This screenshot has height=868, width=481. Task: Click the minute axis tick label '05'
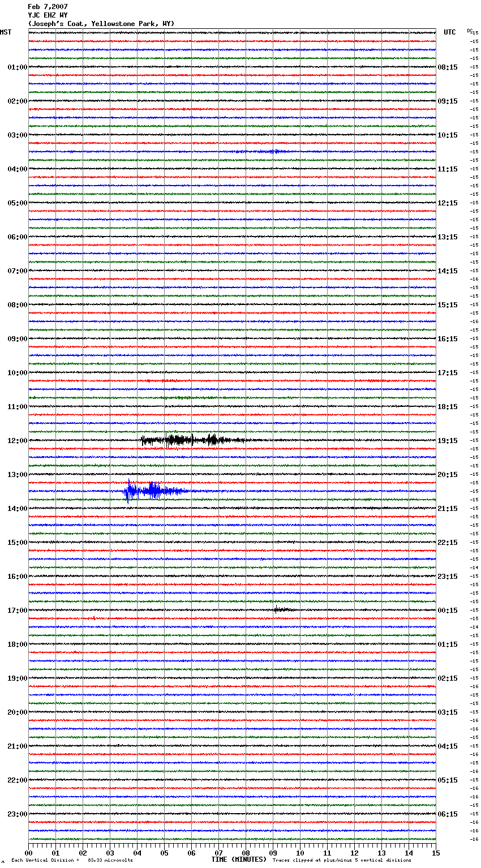click(164, 853)
